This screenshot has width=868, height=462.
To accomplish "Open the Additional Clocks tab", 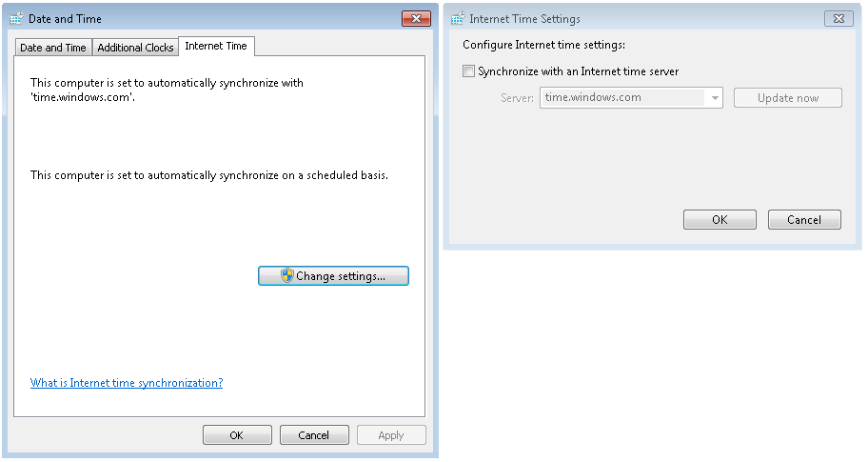I will coord(135,48).
